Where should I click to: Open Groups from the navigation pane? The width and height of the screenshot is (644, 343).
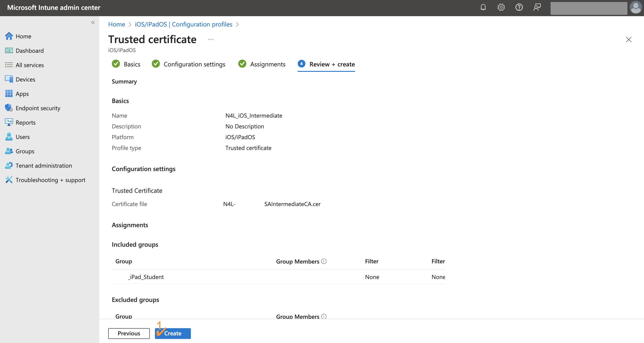(x=25, y=151)
